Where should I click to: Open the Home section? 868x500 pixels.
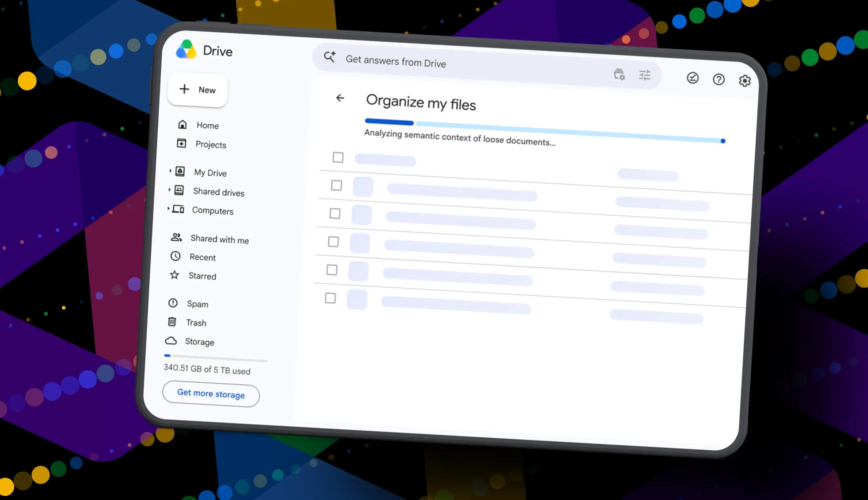[207, 125]
